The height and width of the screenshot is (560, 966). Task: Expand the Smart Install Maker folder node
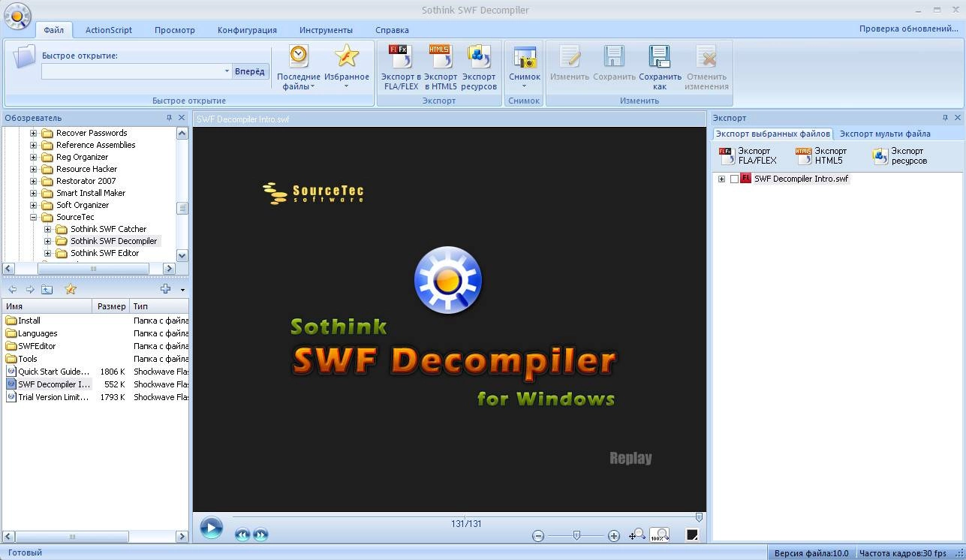[33, 193]
